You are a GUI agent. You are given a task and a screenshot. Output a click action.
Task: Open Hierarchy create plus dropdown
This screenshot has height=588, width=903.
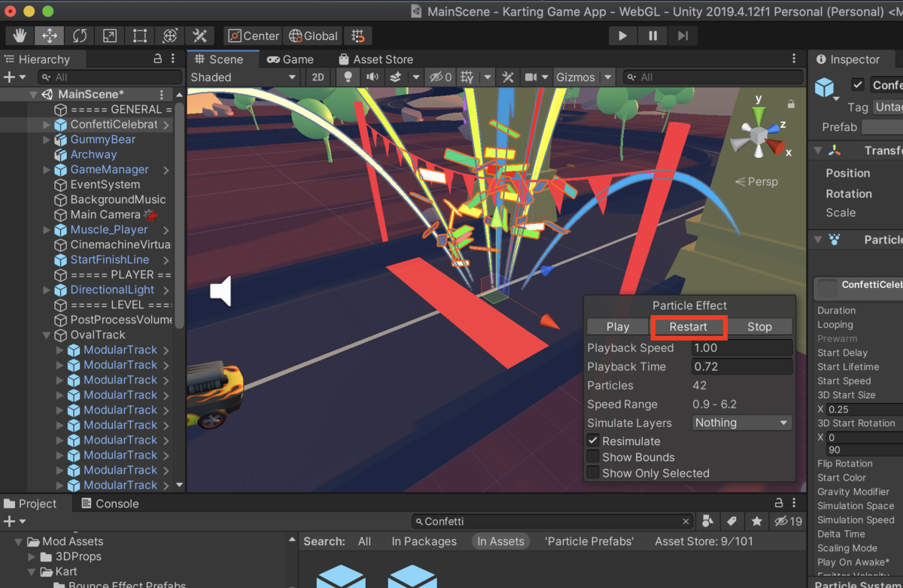coord(14,77)
